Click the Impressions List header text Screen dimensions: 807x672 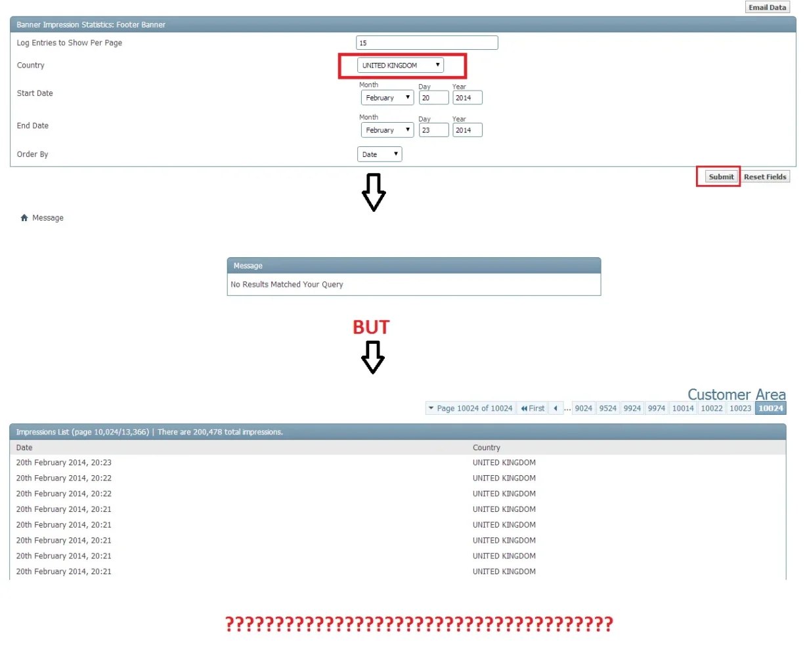point(149,432)
